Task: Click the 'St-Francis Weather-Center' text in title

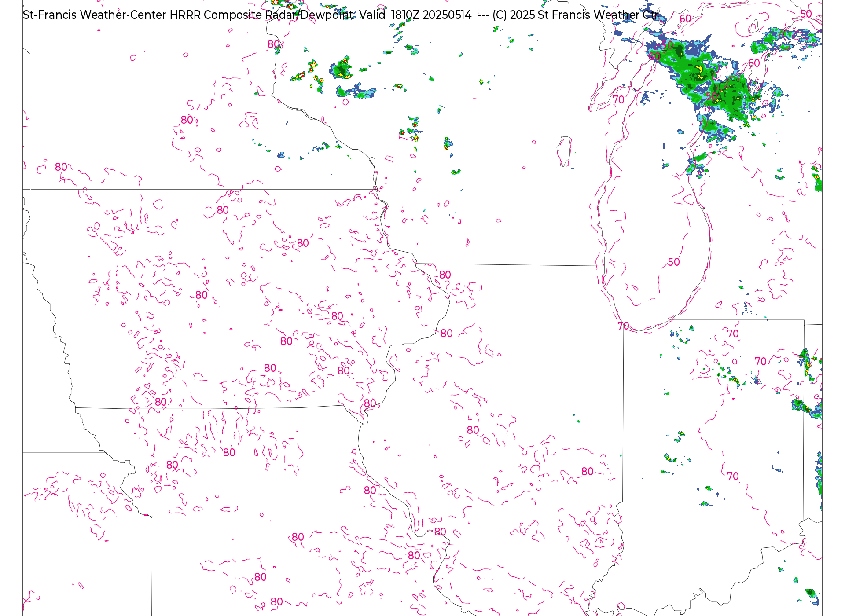Action: point(94,15)
